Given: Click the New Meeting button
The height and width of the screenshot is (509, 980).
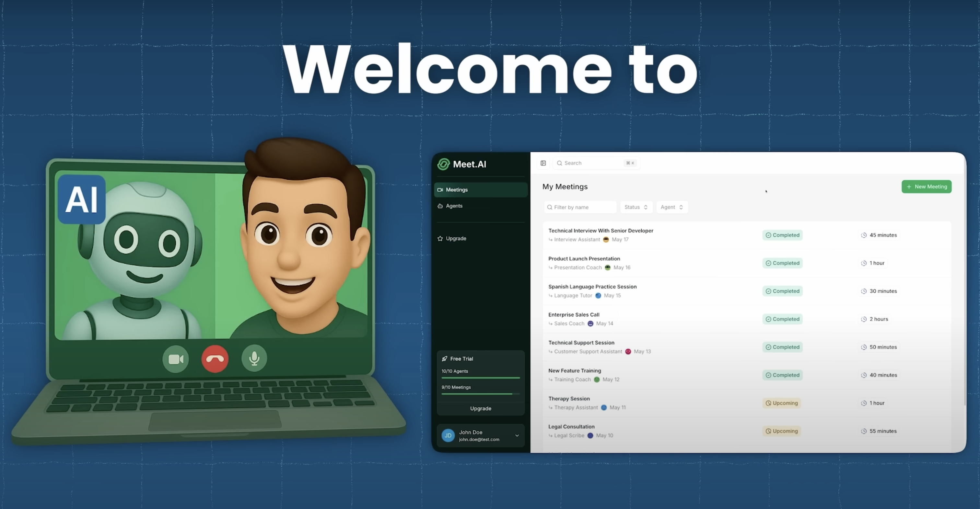Looking at the screenshot, I should 926,187.
